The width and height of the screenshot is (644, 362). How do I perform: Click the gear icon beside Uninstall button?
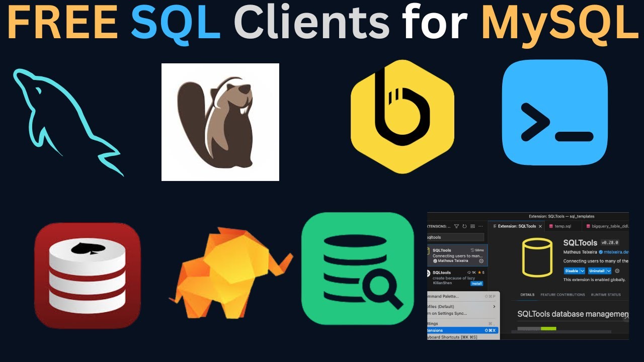pos(617,271)
